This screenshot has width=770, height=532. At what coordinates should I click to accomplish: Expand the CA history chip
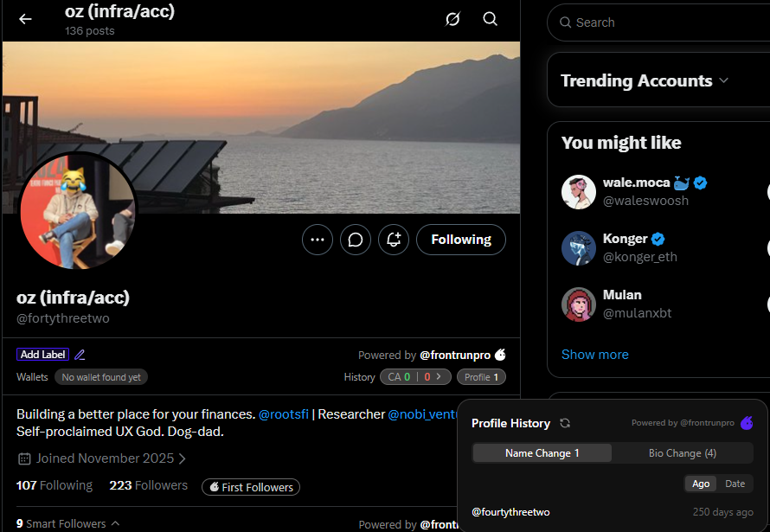point(415,377)
